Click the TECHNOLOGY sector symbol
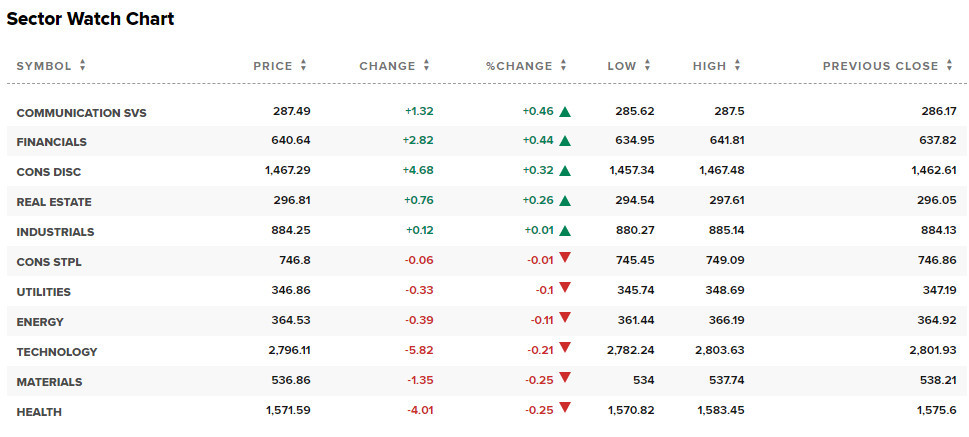The width and height of the screenshot is (969, 437). (57, 352)
